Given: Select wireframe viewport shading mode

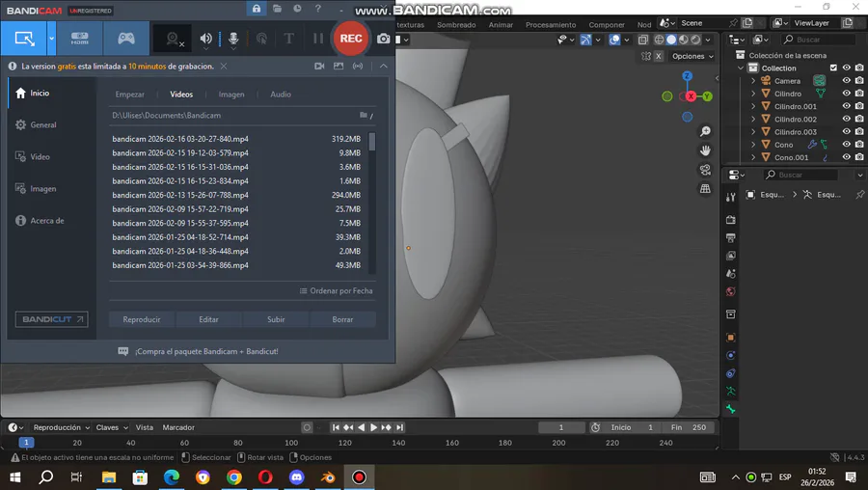Looking at the screenshot, I should click(659, 40).
